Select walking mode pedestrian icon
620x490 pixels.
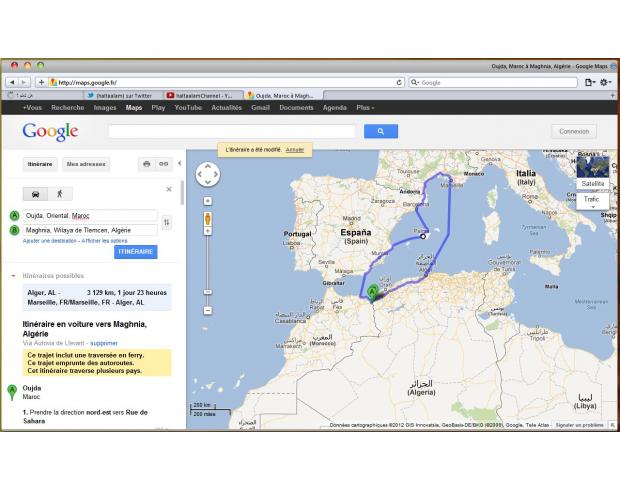click(x=60, y=194)
